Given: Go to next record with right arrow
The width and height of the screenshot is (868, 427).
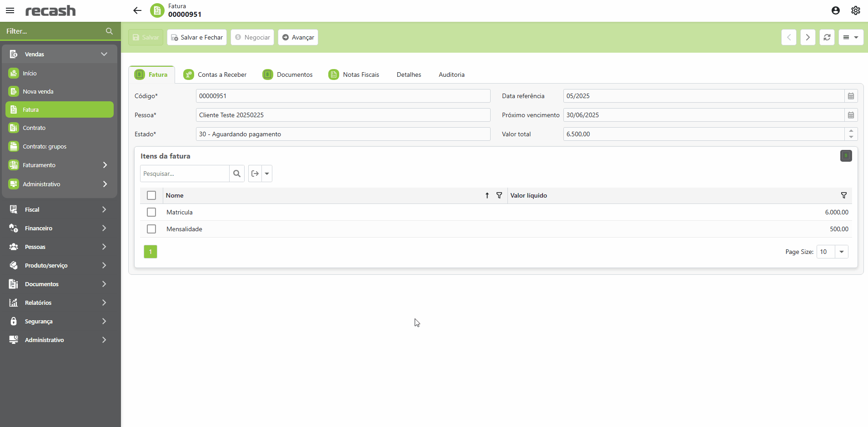Looking at the screenshot, I should pyautogui.click(x=808, y=37).
